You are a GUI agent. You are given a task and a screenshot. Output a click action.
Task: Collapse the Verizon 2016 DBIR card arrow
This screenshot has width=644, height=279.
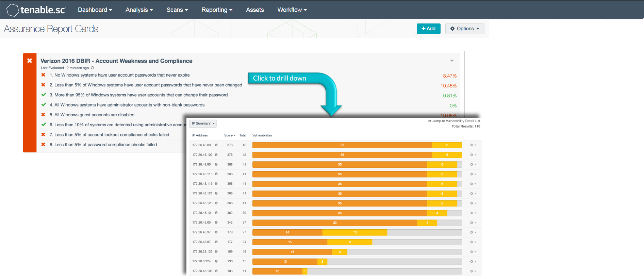(x=452, y=61)
